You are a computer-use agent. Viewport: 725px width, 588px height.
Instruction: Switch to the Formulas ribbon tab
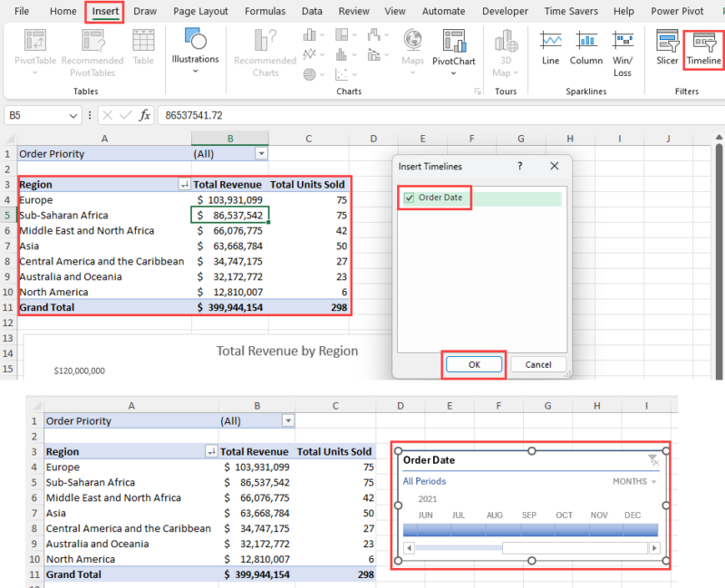(x=265, y=11)
